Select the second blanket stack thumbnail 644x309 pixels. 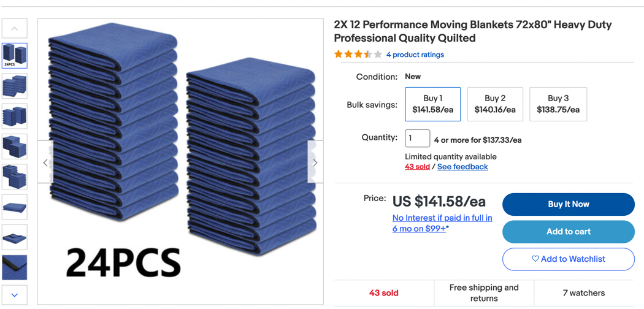pos(15,86)
